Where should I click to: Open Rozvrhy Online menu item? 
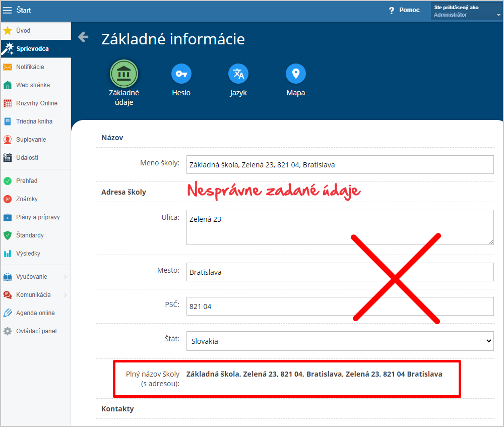[36, 103]
